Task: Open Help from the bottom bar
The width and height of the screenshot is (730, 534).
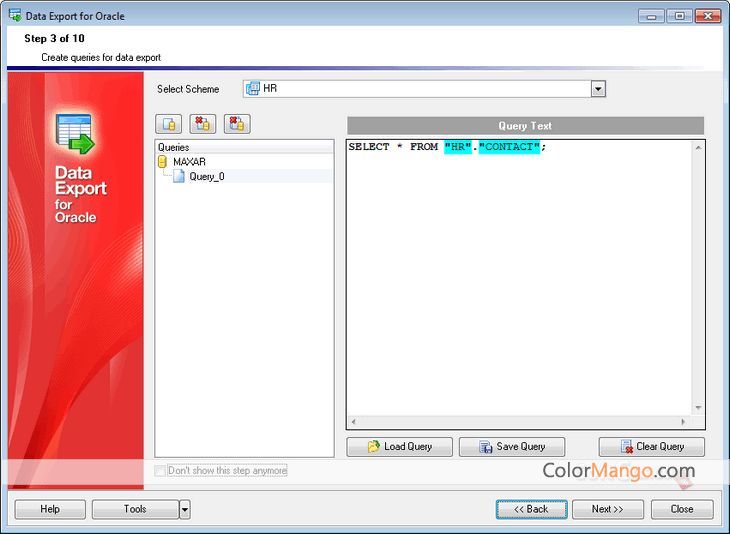Action: [50, 509]
